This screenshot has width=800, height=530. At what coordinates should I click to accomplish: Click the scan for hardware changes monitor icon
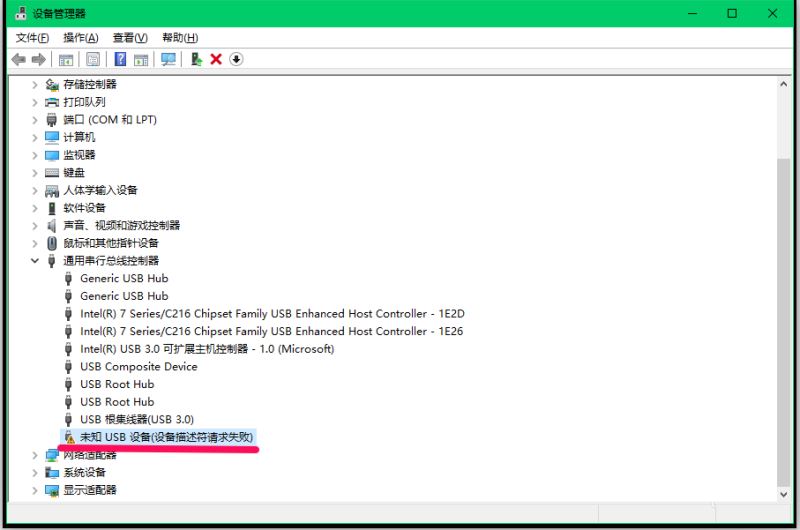click(x=168, y=59)
